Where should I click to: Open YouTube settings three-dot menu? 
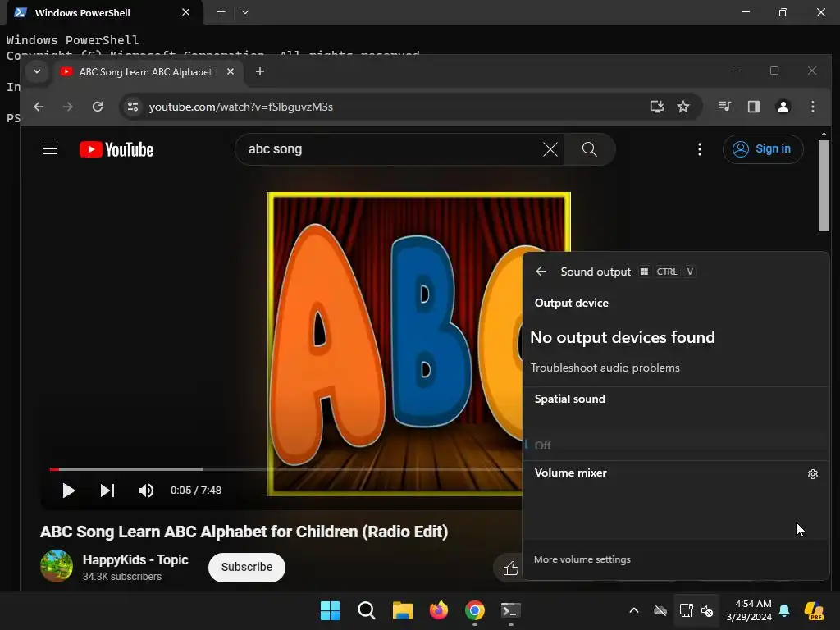coord(699,149)
